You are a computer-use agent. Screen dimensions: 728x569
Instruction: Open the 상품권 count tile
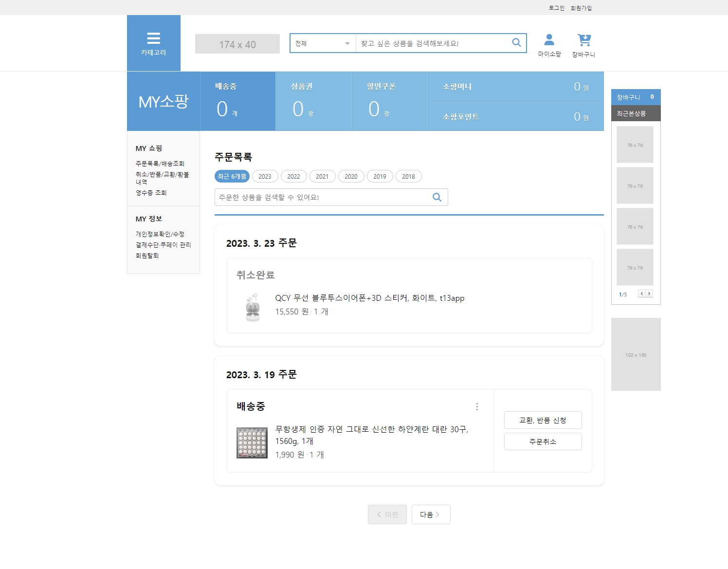point(314,101)
